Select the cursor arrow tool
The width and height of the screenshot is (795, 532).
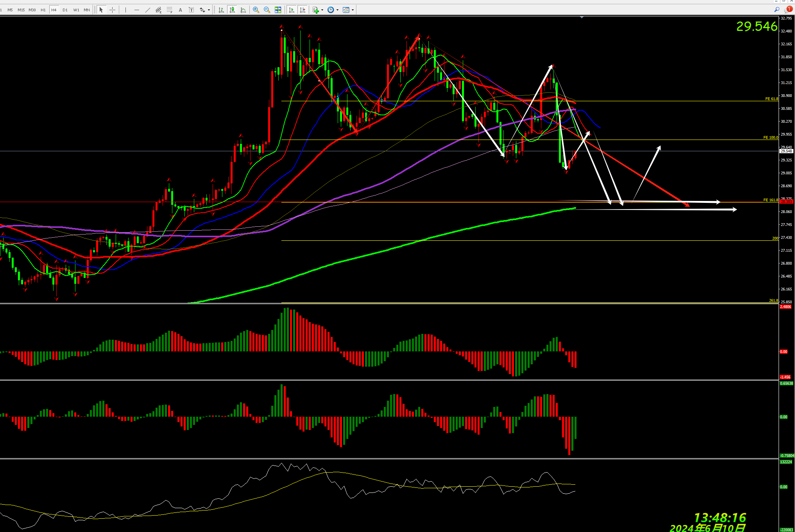(x=101, y=10)
